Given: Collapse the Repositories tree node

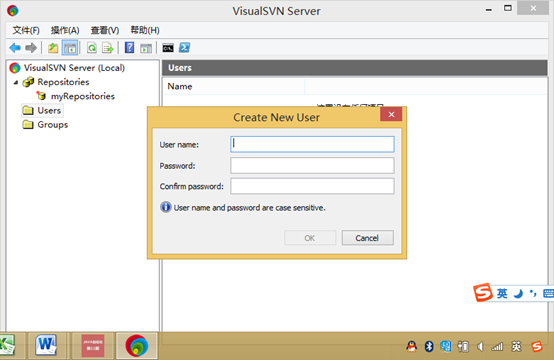Looking at the screenshot, I should (x=16, y=82).
